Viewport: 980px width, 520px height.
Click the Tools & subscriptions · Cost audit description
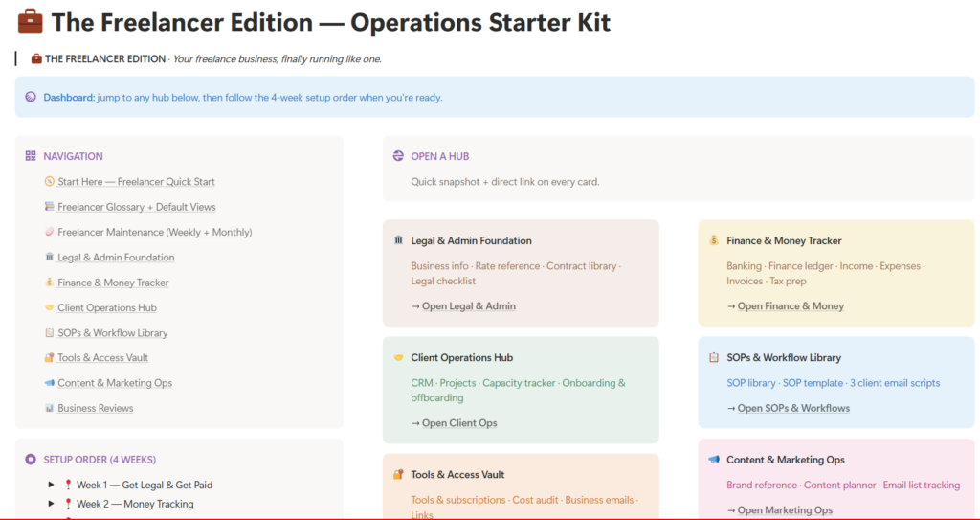524,507
